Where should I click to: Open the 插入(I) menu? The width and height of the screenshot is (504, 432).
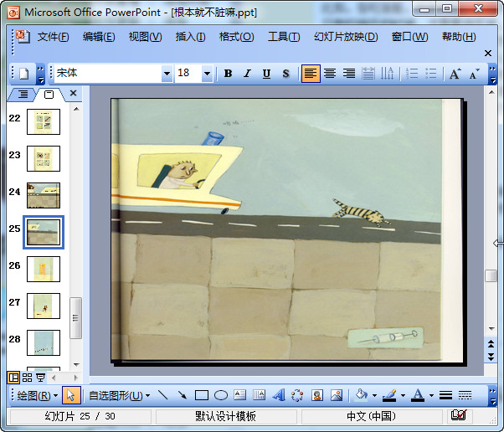(x=190, y=37)
